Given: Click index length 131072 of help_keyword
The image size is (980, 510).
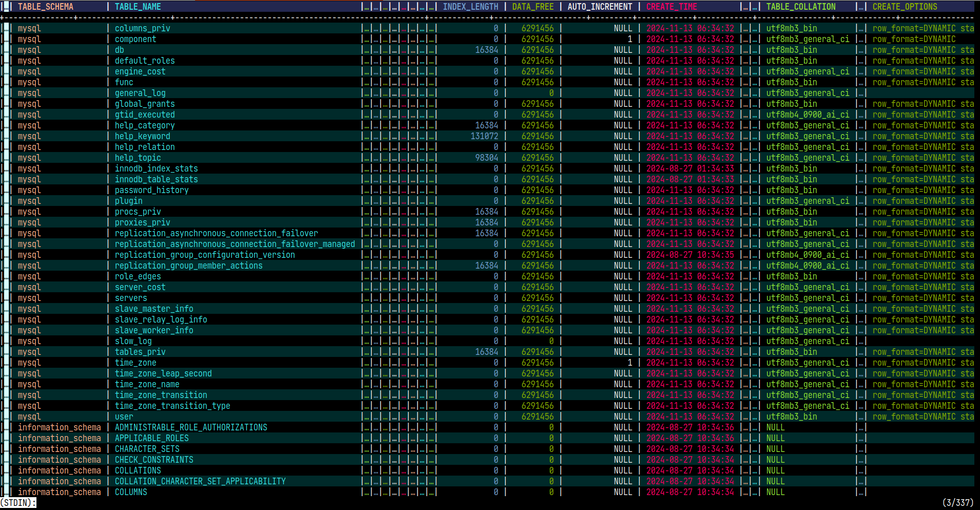Looking at the screenshot, I should point(485,136).
